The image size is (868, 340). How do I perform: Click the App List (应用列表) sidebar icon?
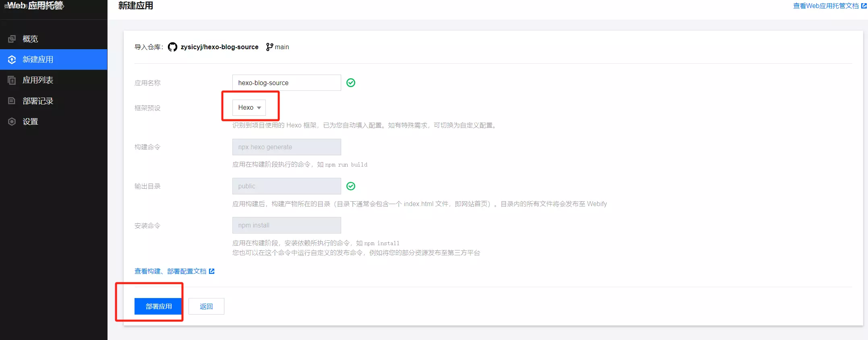click(12, 80)
